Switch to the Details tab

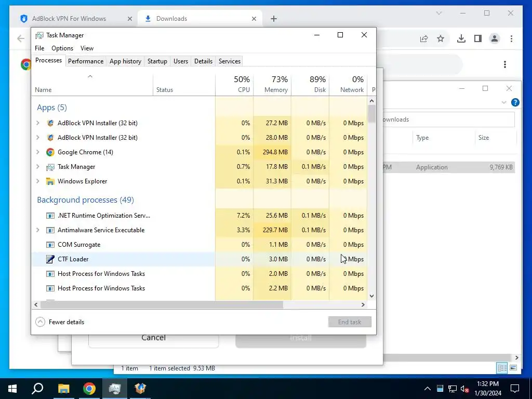203,61
